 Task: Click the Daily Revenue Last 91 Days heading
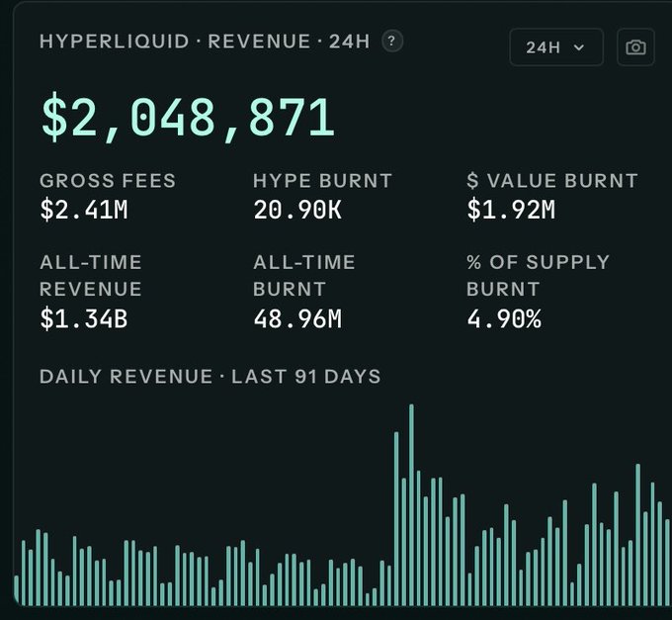[210, 377]
